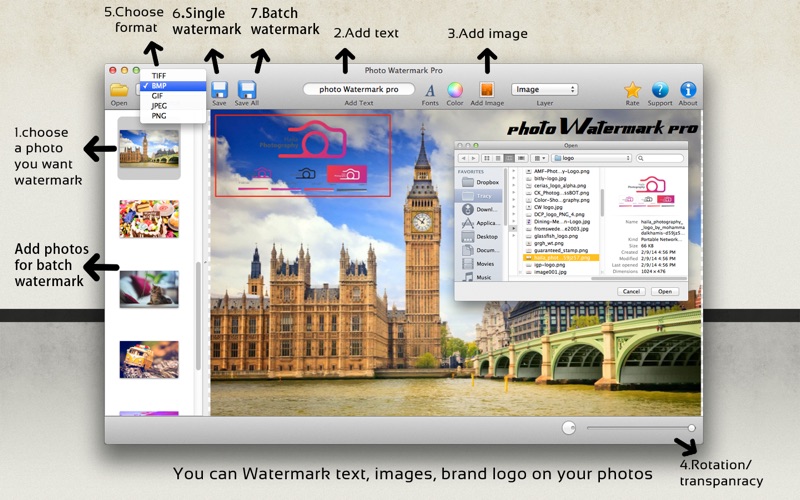Open the Fonts picker
The image size is (800, 500).
(x=430, y=90)
